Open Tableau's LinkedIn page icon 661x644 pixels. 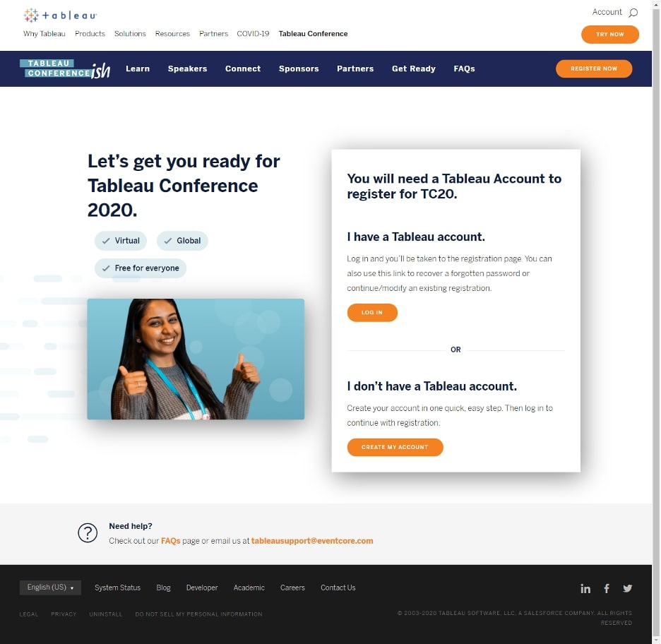coord(585,588)
